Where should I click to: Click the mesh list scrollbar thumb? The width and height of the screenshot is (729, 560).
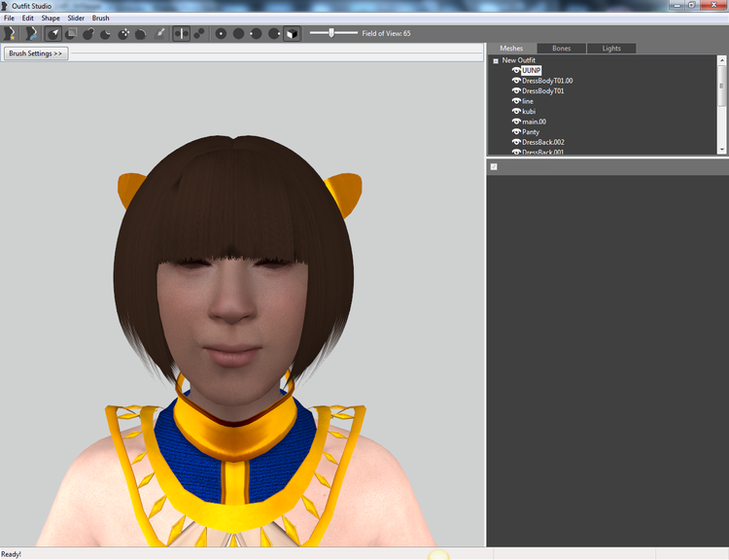(x=721, y=86)
